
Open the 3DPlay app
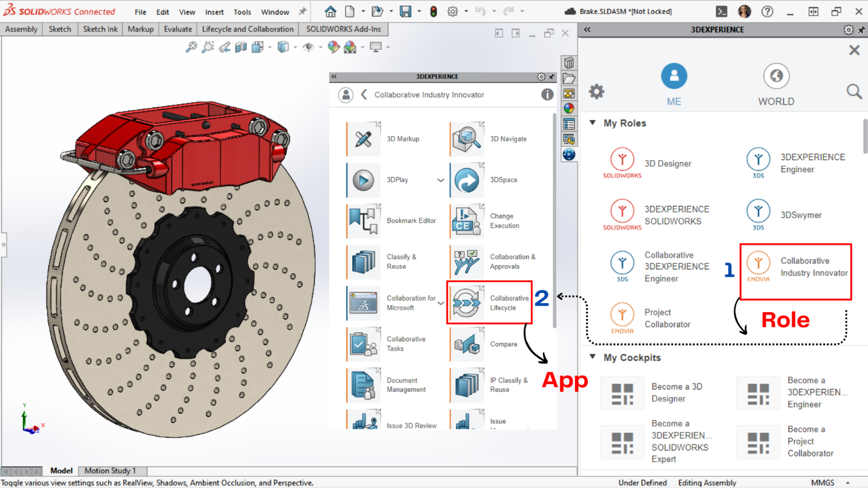click(364, 180)
